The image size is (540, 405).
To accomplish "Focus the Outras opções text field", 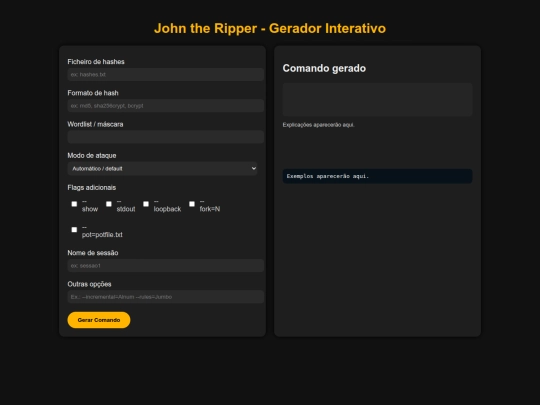I will [166, 297].
